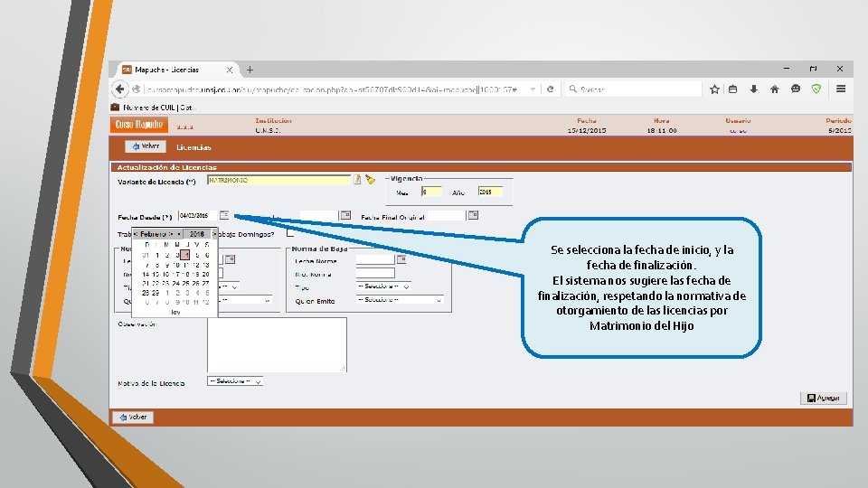
Task: Click the Vigencia Año field
Action: (490, 192)
